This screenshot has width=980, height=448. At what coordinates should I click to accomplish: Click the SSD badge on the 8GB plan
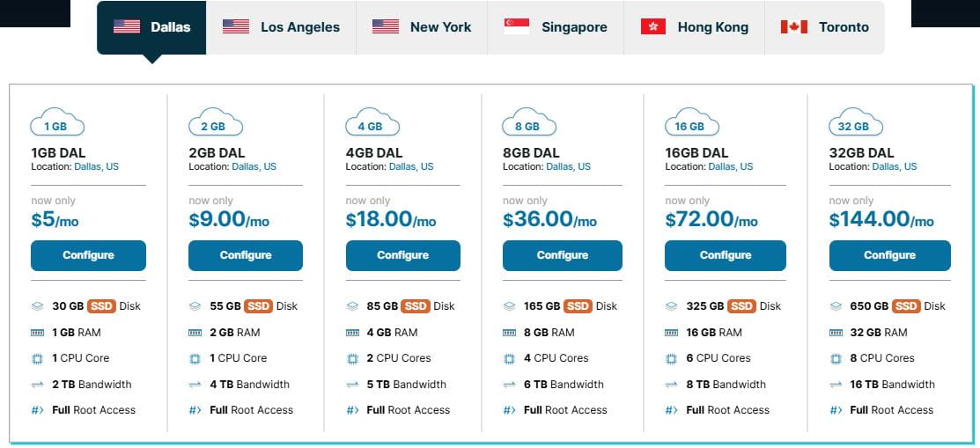tap(578, 306)
